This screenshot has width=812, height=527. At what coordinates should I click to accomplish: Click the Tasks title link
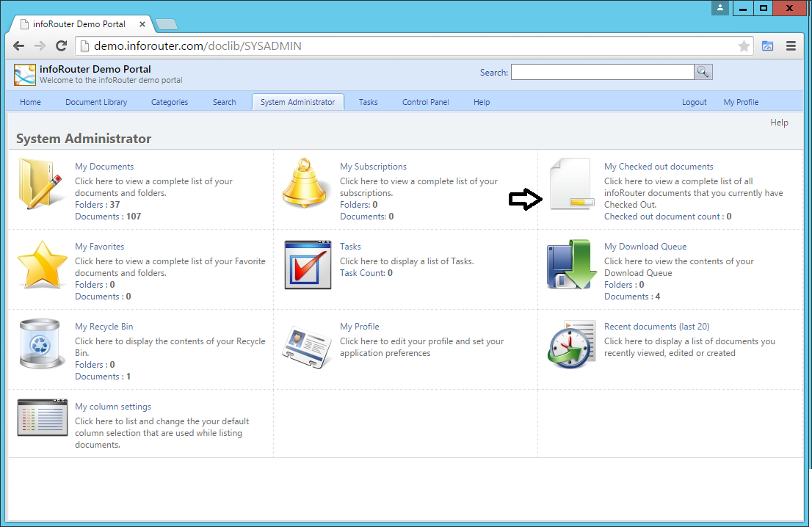tap(350, 247)
